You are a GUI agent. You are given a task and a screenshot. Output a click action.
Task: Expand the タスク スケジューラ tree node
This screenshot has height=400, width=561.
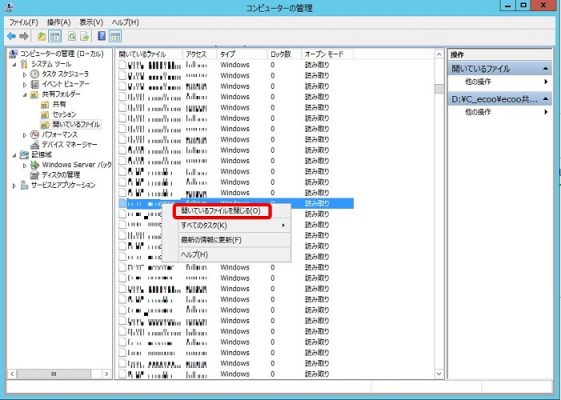[x=25, y=74]
